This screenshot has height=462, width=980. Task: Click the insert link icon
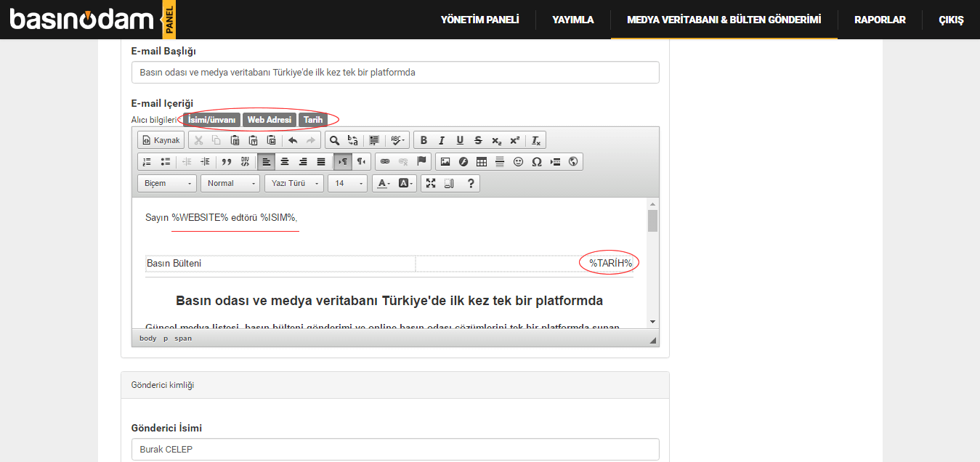coord(385,161)
